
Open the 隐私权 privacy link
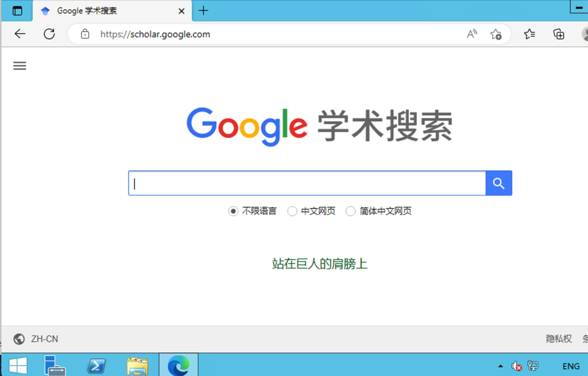click(x=559, y=339)
